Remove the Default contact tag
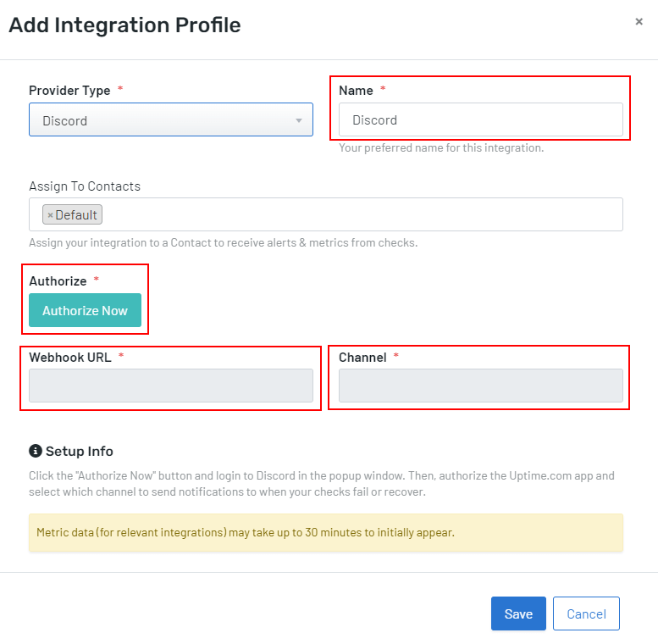Image resolution: width=658 pixels, height=644 pixels. [50, 215]
